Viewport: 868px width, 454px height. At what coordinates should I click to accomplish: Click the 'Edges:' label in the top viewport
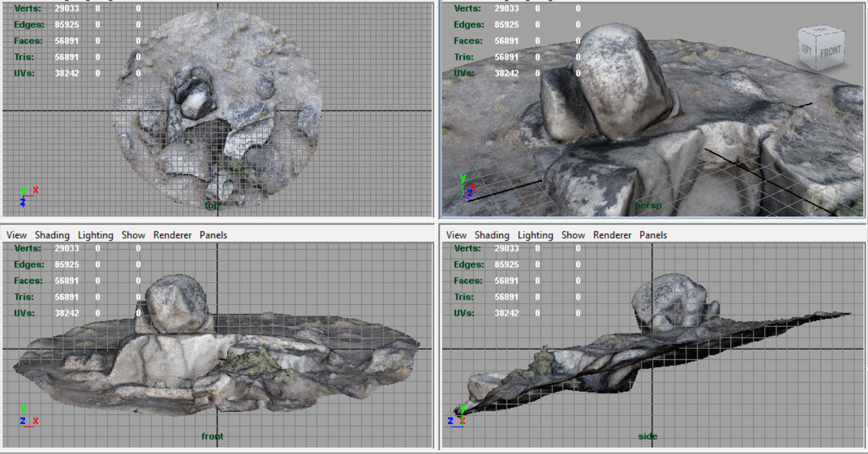coord(29,25)
